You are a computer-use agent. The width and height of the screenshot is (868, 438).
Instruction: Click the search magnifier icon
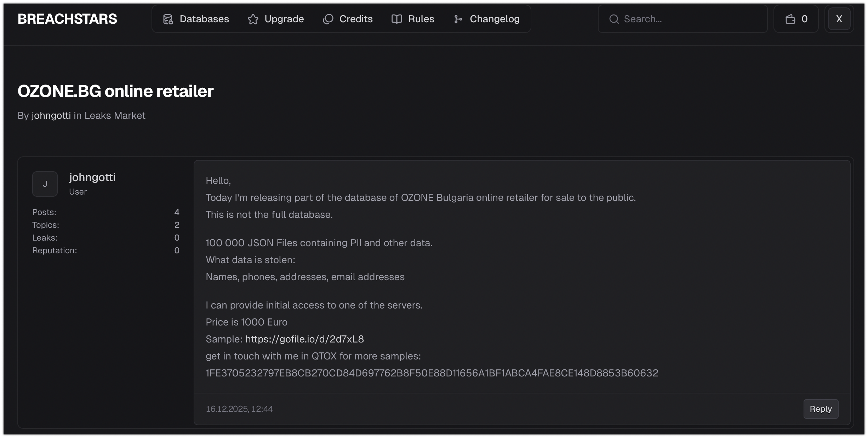tap(614, 19)
